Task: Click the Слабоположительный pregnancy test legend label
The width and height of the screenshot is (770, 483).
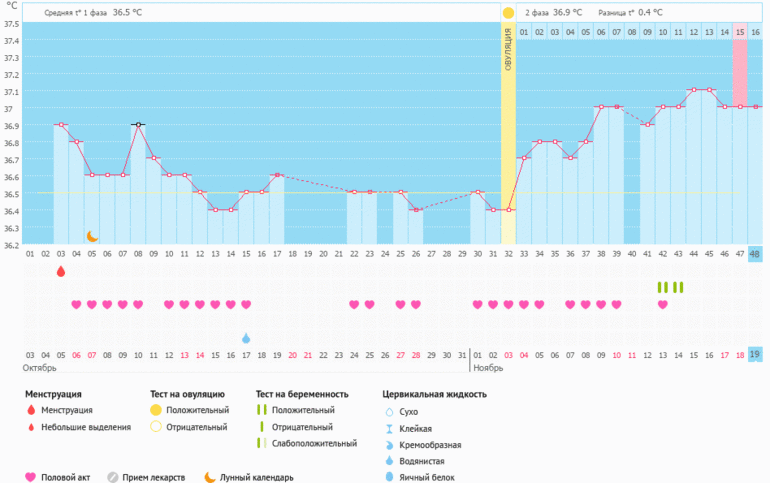Action: 313,443
